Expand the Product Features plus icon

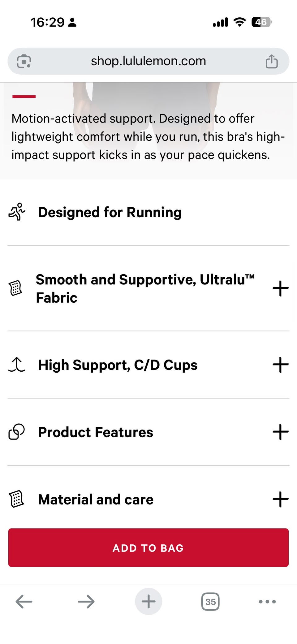tap(280, 432)
